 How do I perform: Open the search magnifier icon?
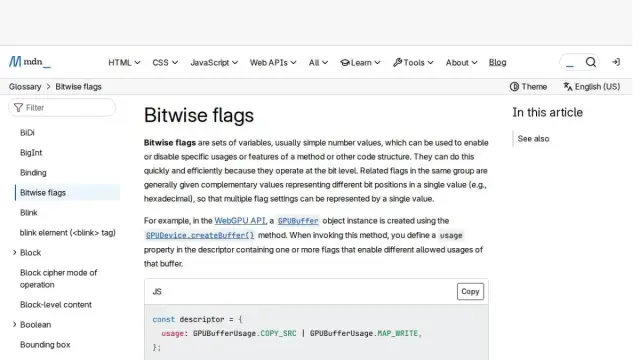tap(591, 62)
